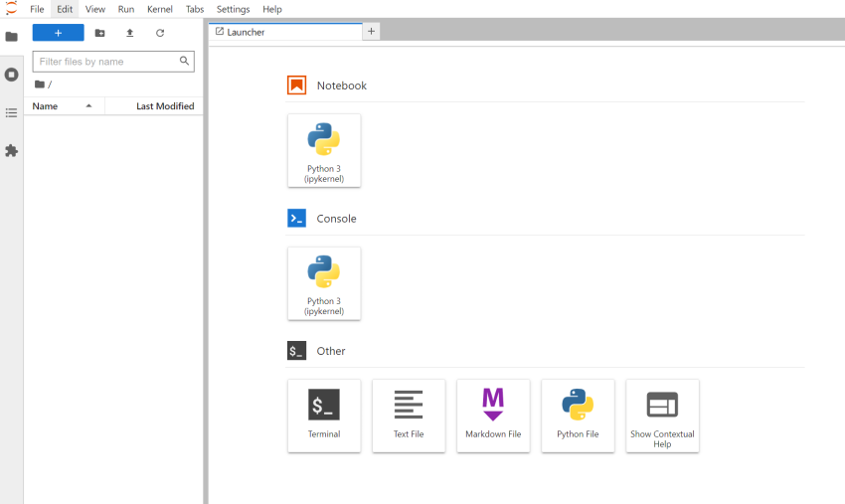Open the Extension Manager puzzle icon

click(11, 151)
